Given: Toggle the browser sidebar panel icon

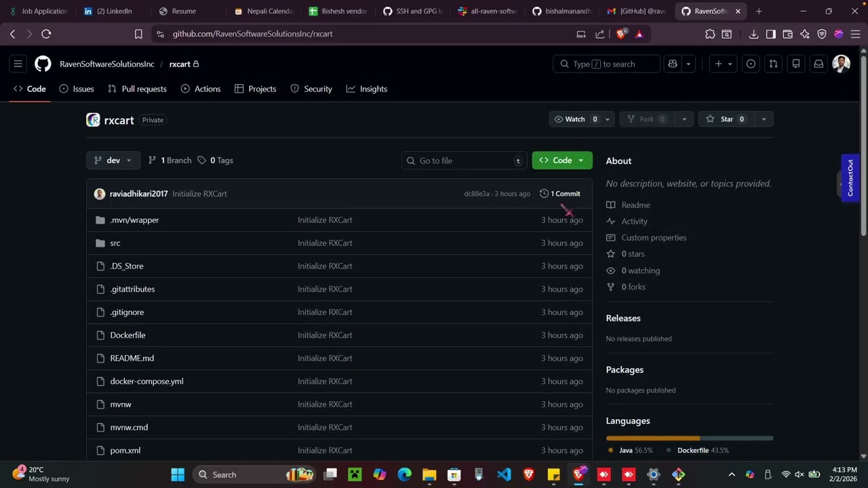Looking at the screenshot, I should point(770,34).
